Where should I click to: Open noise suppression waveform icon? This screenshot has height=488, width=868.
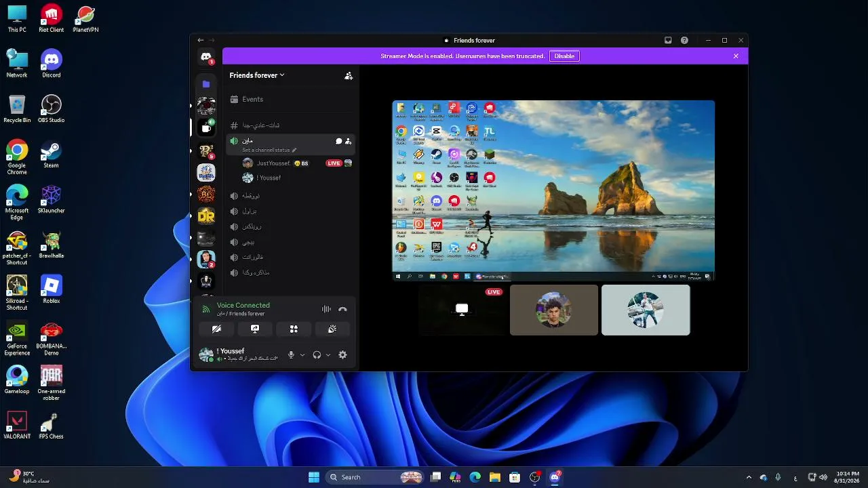pos(326,309)
